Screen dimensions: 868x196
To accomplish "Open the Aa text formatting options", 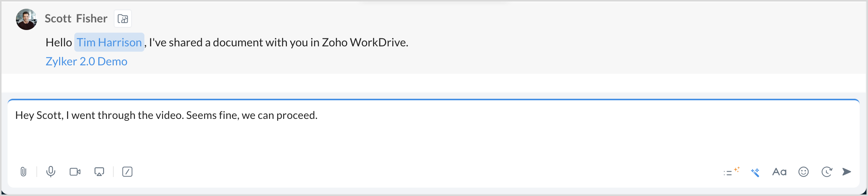I will point(779,172).
